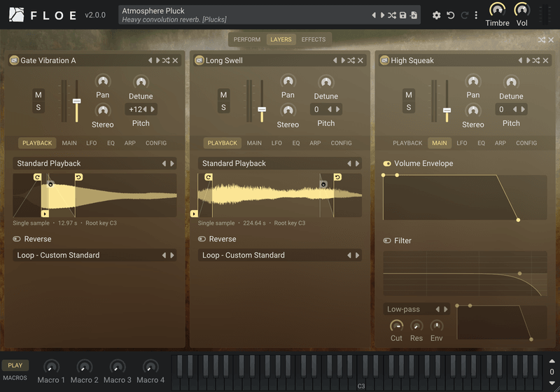The height and width of the screenshot is (392, 560).
Task: Increase Gate Vibration A pitch with right arrow
Action: pyautogui.click(x=153, y=109)
